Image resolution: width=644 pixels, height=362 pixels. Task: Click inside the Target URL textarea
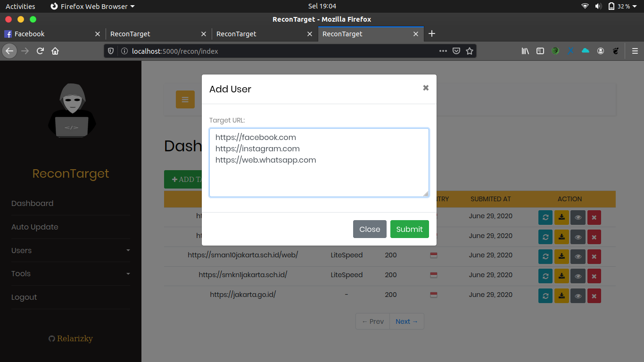point(319,163)
